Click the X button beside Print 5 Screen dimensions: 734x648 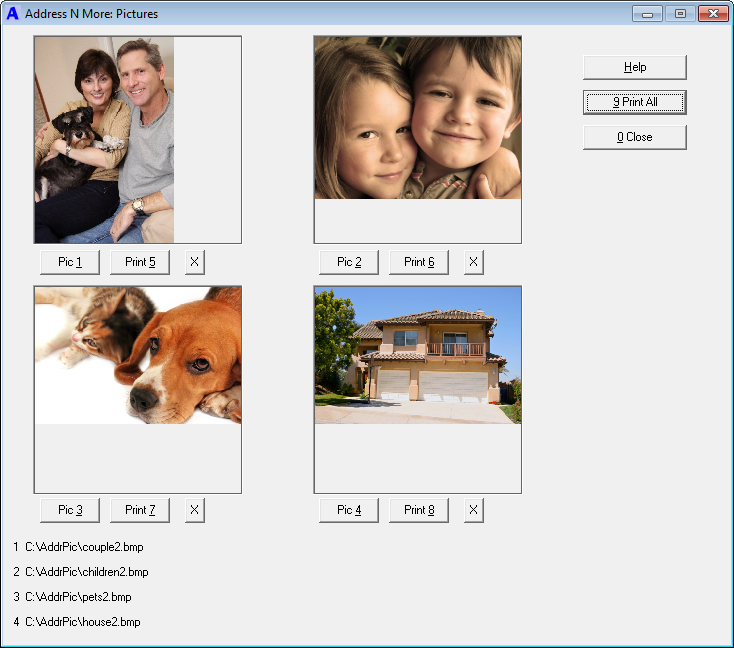click(194, 262)
